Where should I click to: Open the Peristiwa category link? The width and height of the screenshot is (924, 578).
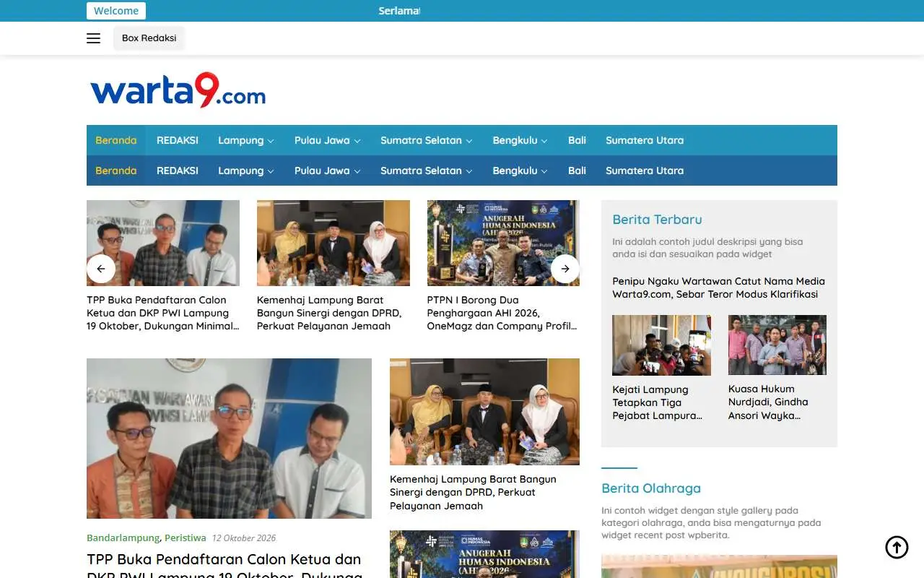point(186,538)
